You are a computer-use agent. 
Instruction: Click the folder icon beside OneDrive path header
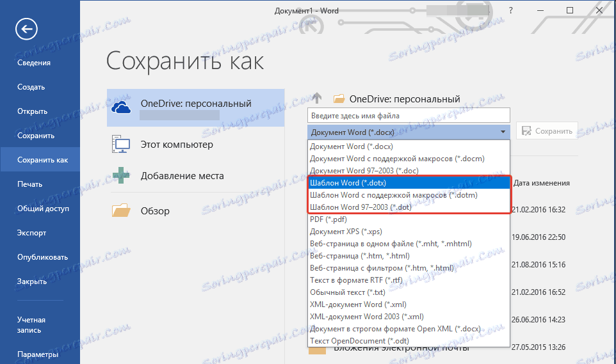pos(339,99)
